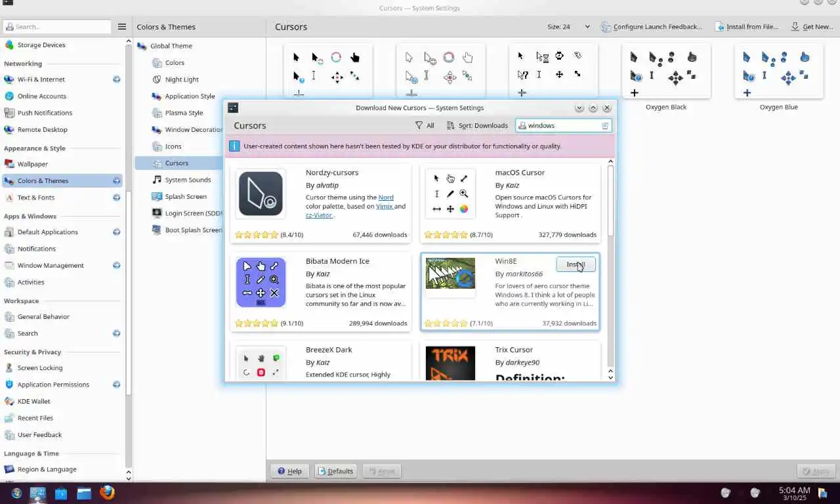840x504 pixels.
Task: Open Bibata Modern Ice thumbnail
Action: point(261,282)
